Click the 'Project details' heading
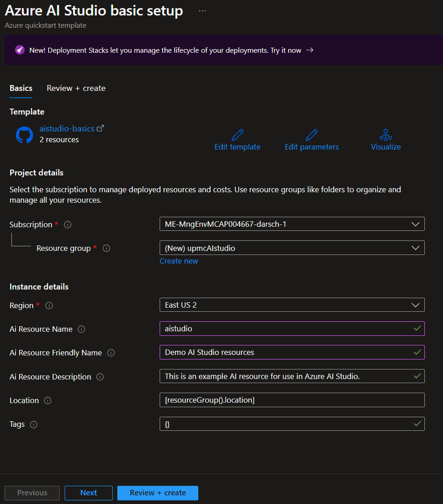The height and width of the screenshot is (504, 443). coord(36,173)
